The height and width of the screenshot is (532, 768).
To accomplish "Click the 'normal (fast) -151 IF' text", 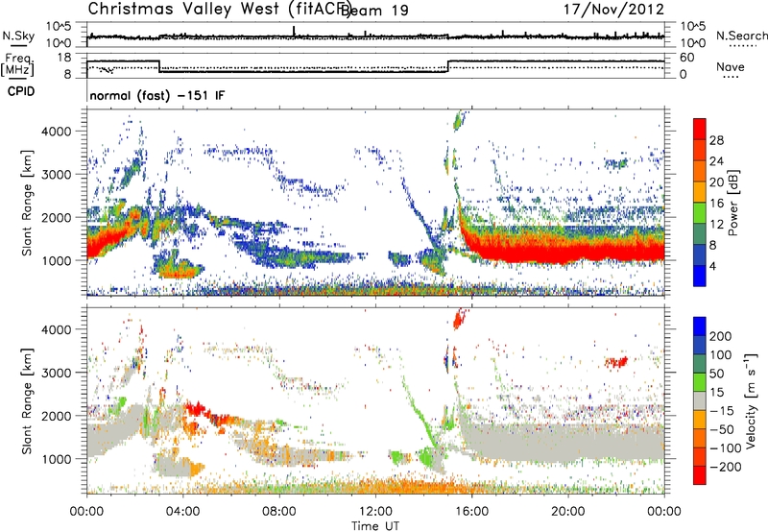I will tap(157, 95).
